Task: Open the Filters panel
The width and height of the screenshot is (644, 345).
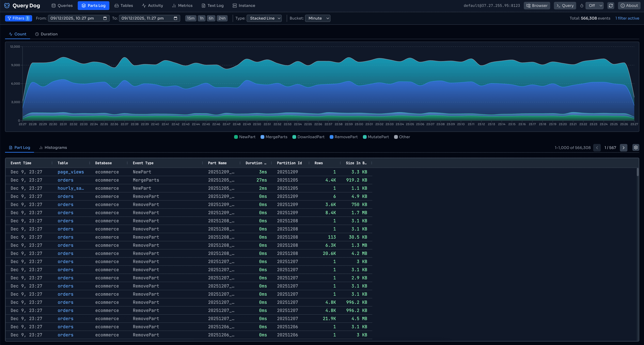Action: pyautogui.click(x=18, y=18)
